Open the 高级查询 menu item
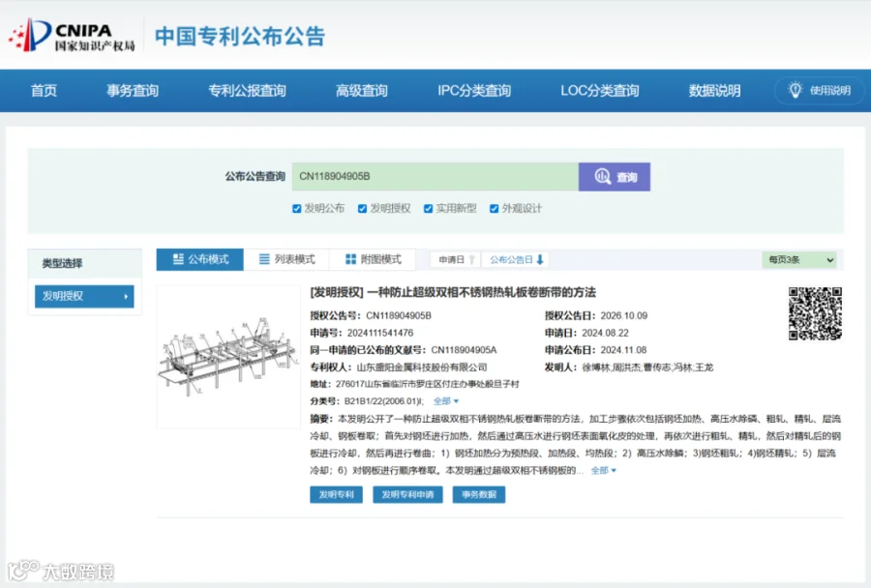 coord(362,91)
